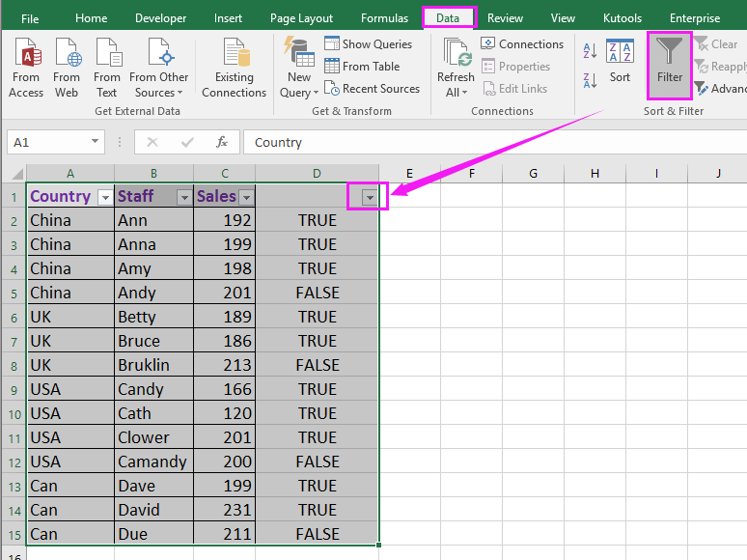Image resolution: width=747 pixels, height=560 pixels.
Task: Open the Page Layout tab
Action: (x=301, y=18)
